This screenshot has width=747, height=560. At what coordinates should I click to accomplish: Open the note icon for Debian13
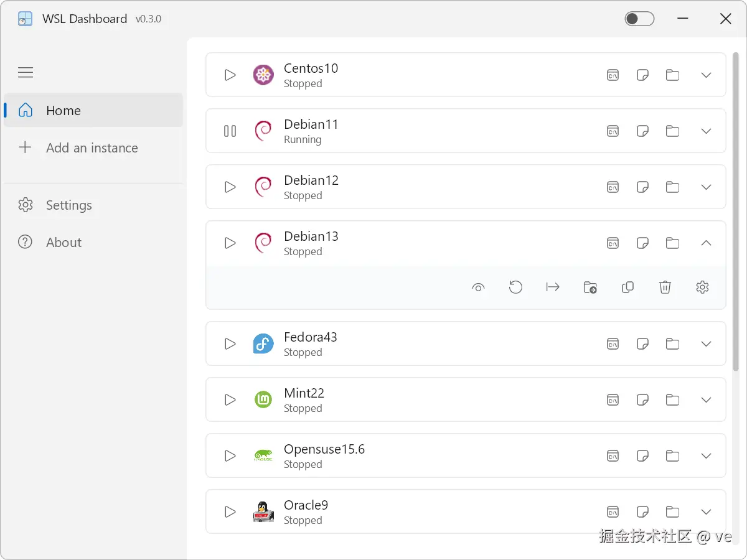click(x=643, y=243)
